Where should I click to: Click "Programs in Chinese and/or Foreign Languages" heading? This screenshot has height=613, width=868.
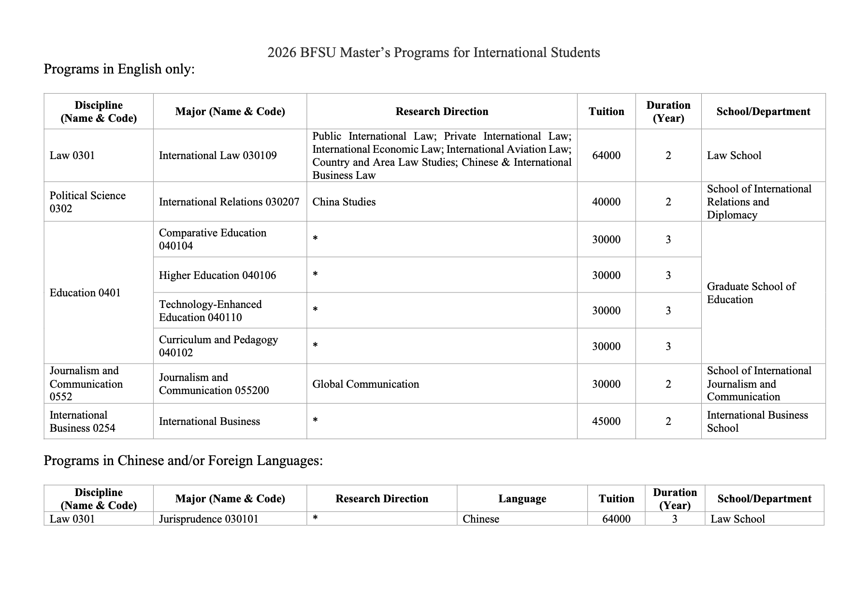click(183, 460)
